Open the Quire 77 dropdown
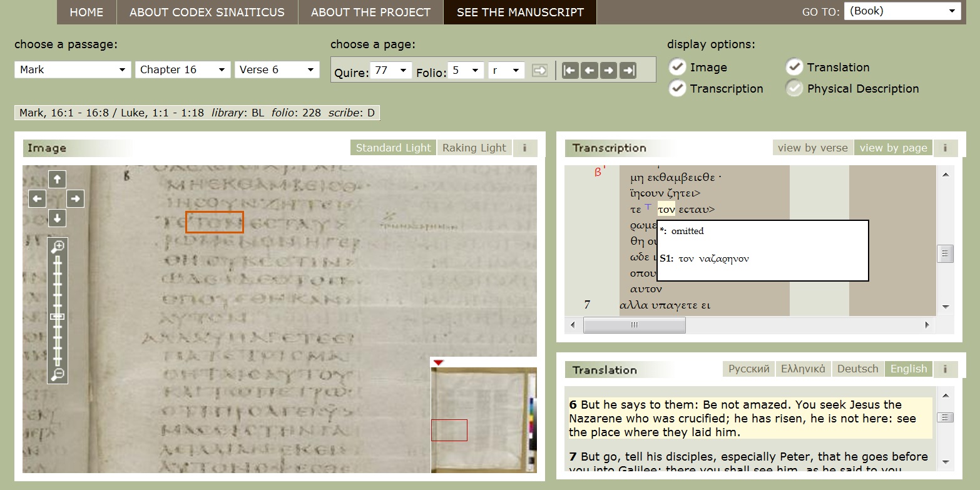This screenshot has width=980, height=490. click(390, 71)
